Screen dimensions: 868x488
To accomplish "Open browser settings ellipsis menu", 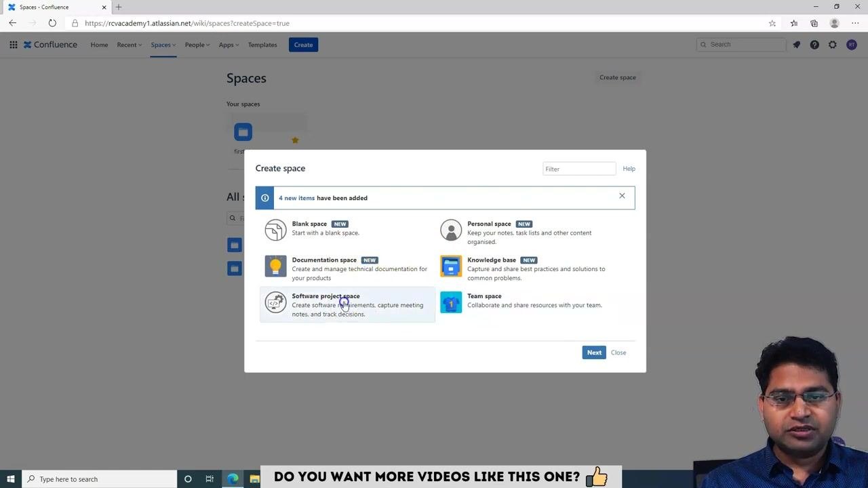I will 855,23.
